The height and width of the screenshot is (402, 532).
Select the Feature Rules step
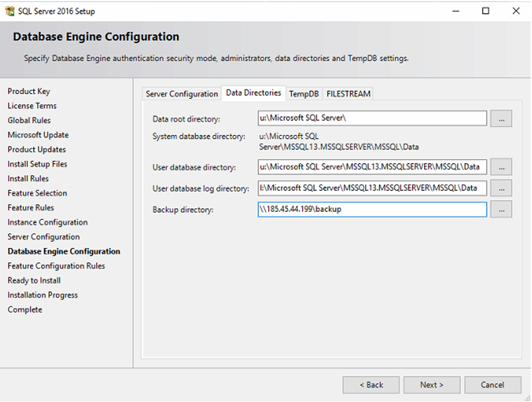[31, 208]
